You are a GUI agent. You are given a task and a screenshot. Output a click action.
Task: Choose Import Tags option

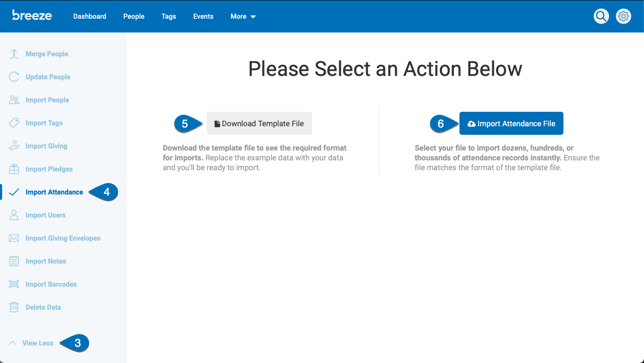44,123
